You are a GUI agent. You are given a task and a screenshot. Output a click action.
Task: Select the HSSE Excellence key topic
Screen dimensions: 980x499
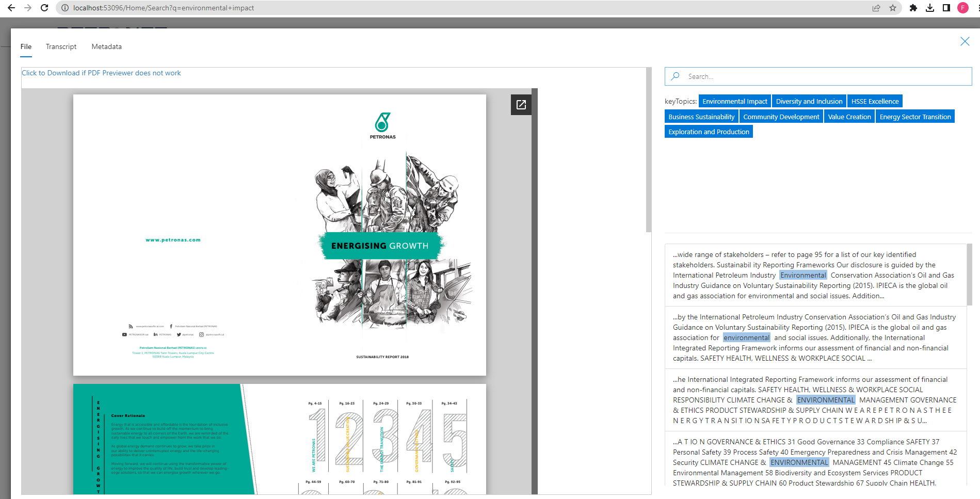[875, 101]
